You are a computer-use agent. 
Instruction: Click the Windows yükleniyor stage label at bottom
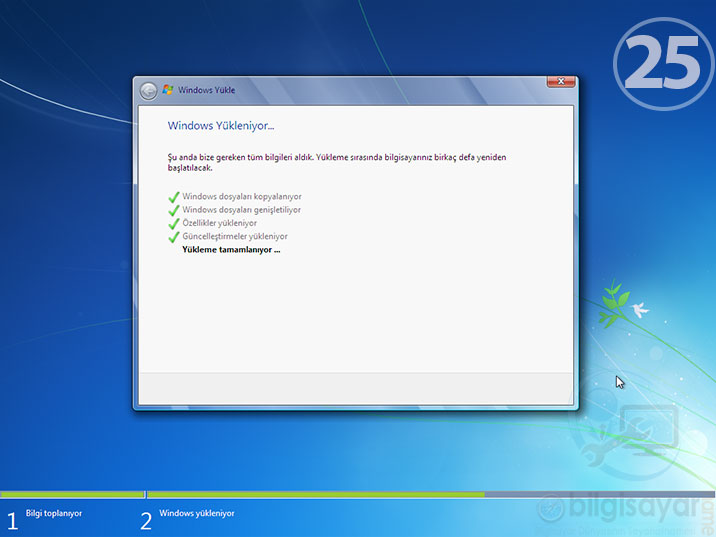tap(196, 513)
